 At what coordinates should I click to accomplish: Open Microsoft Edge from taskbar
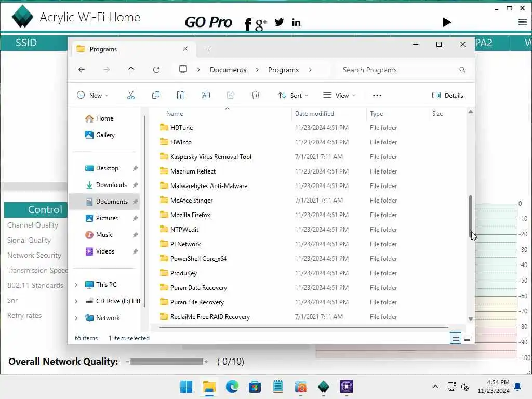232,387
